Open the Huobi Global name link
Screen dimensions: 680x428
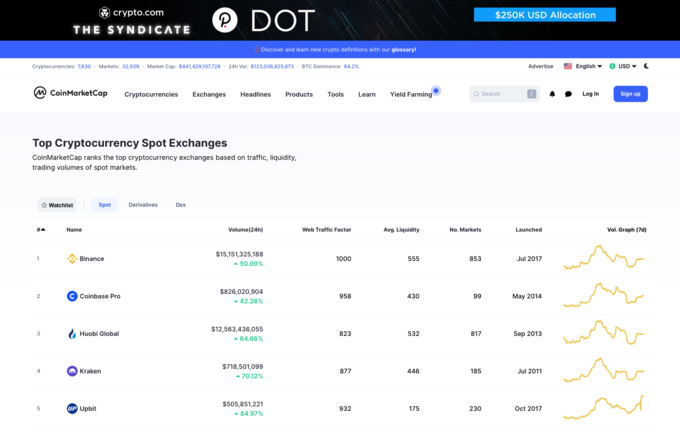[99, 333]
